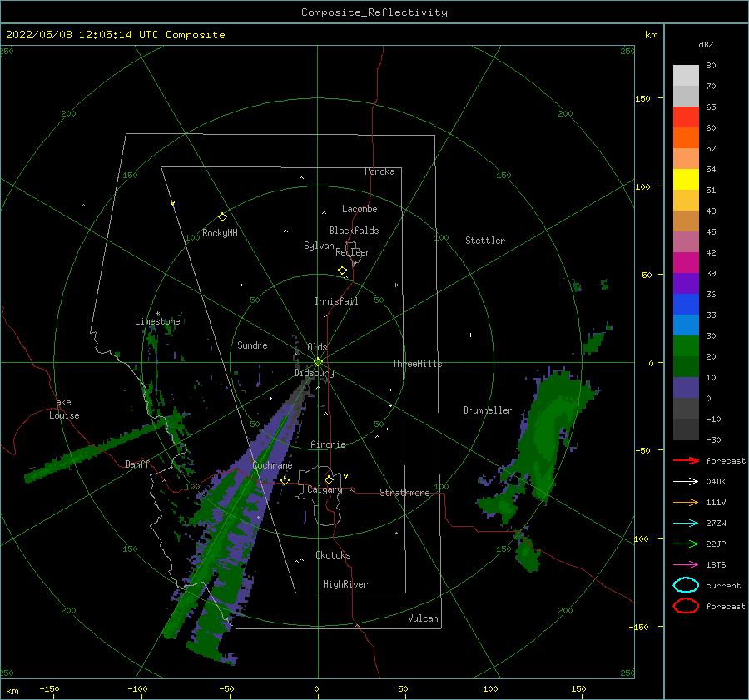Image resolution: width=749 pixels, height=700 pixels.
Task: Click the Limestone label
Action: (157, 321)
